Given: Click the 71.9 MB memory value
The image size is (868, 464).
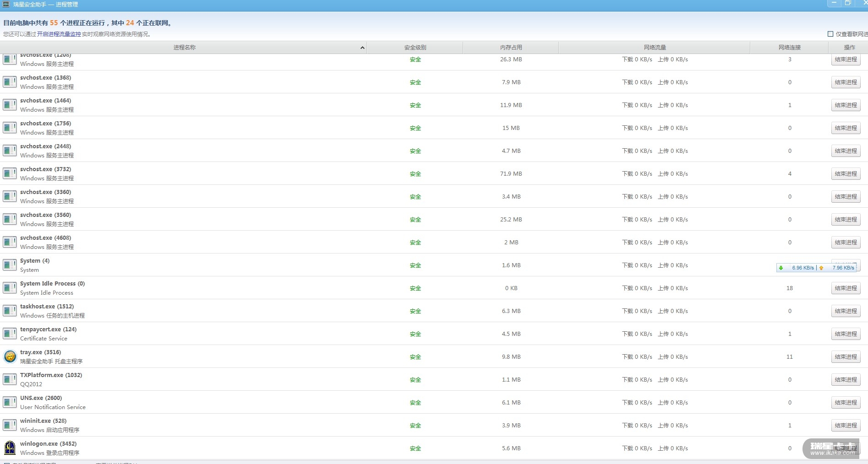Looking at the screenshot, I should [511, 173].
